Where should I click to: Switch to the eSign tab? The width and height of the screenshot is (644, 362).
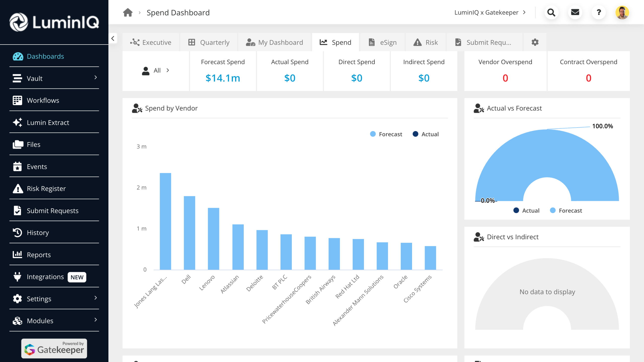[x=383, y=42]
